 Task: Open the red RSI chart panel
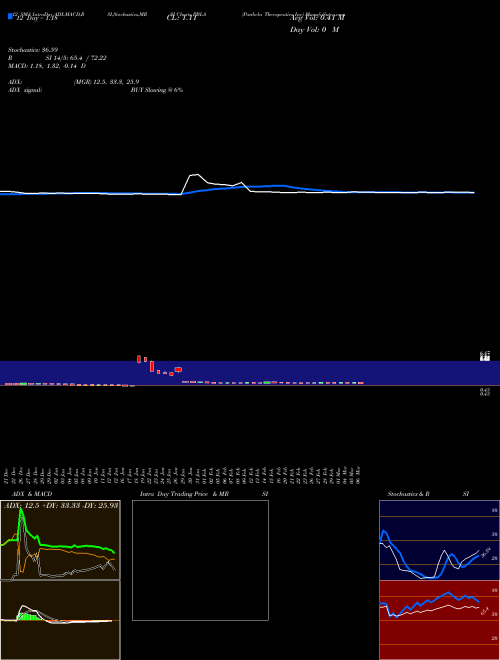(x=439, y=620)
